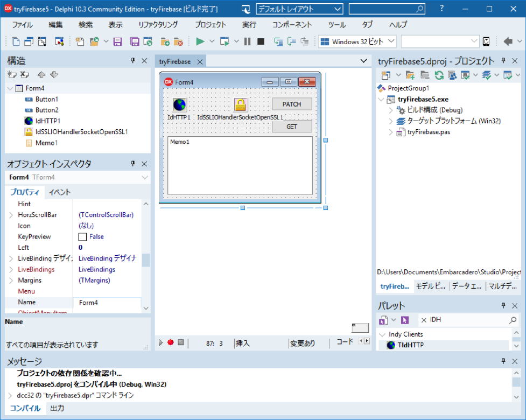The image size is (526, 420).
Task: Click the macro play triangle below the designer
Action: tap(160, 342)
